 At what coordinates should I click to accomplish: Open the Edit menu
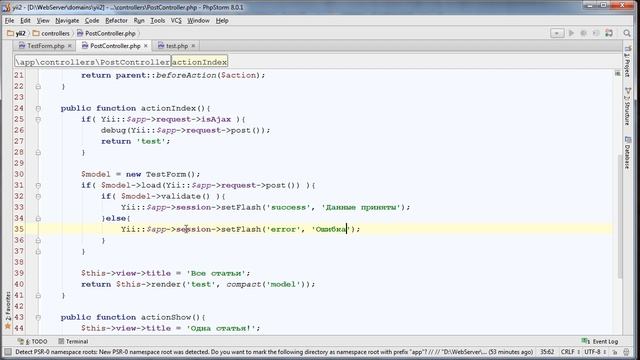coord(25,20)
